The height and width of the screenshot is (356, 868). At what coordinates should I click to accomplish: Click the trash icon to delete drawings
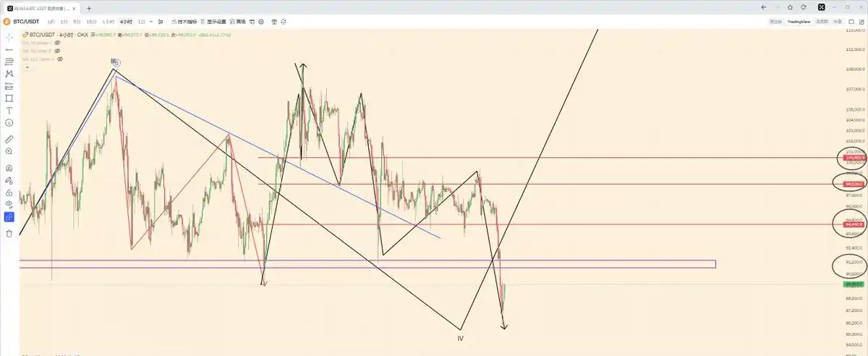click(9, 234)
